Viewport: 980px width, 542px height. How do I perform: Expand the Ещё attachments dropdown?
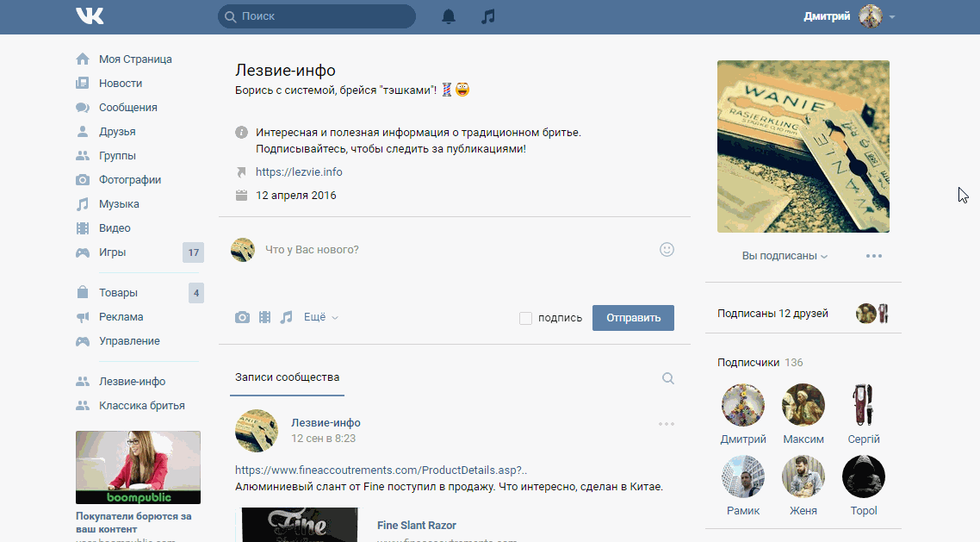[x=320, y=317]
